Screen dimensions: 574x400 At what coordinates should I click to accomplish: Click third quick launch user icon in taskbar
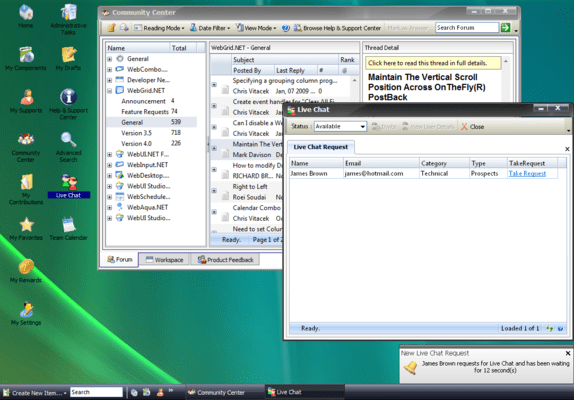pyautogui.click(x=160, y=392)
